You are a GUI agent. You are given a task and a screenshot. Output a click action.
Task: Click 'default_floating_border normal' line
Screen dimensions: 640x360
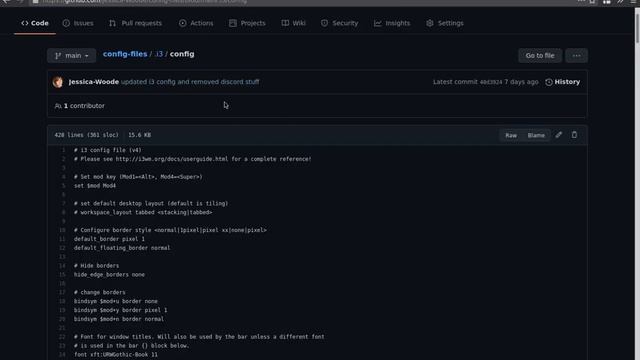[x=122, y=248]
